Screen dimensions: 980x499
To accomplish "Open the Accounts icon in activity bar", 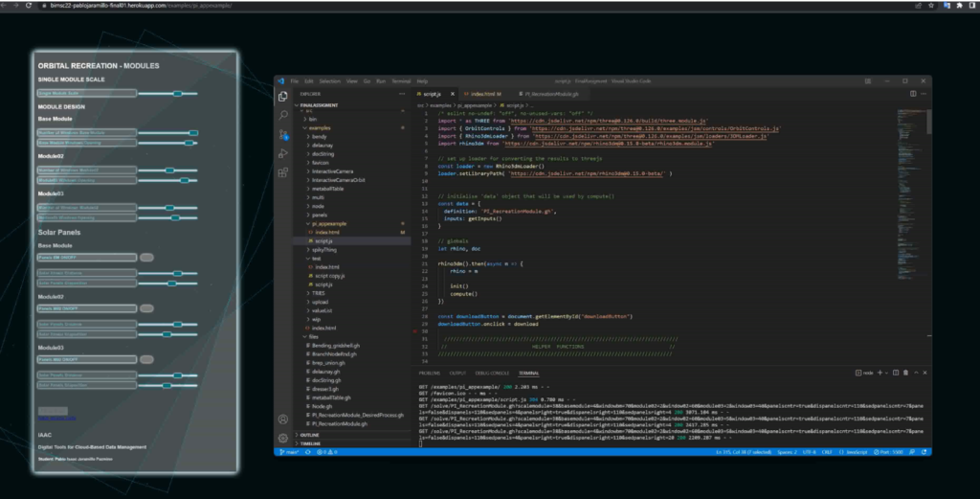I will tap(283, 419).
